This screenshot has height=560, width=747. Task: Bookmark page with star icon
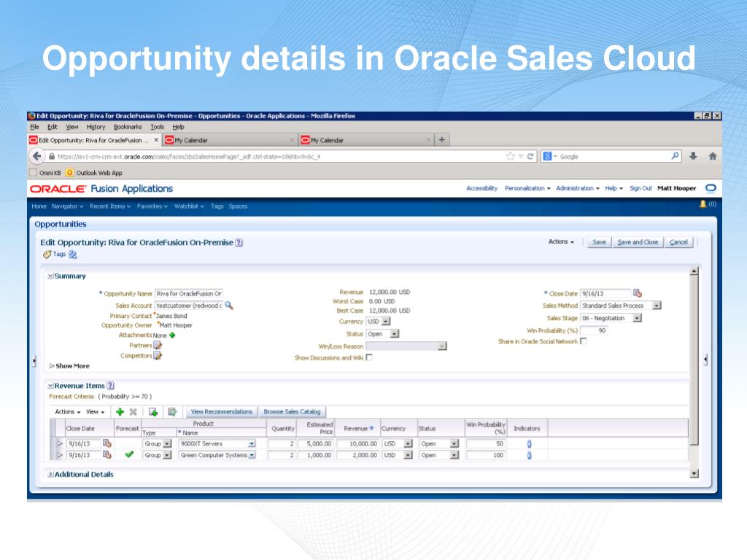[510, 156]
